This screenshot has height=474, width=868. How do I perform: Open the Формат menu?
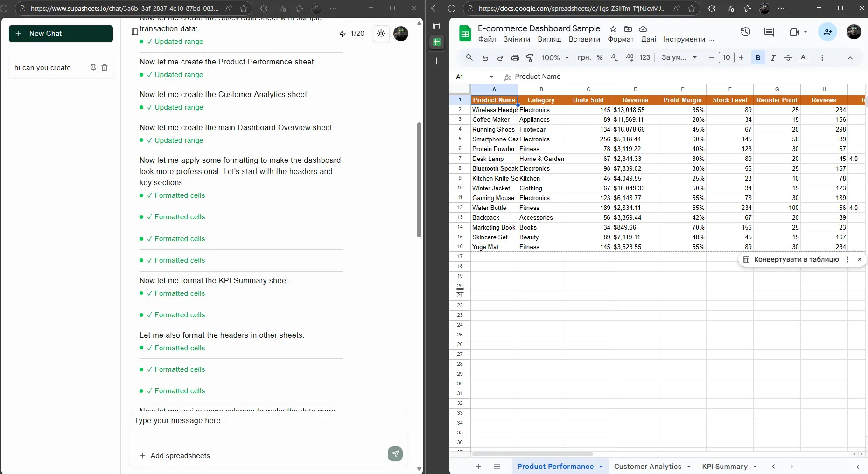[x=620, y=39]
